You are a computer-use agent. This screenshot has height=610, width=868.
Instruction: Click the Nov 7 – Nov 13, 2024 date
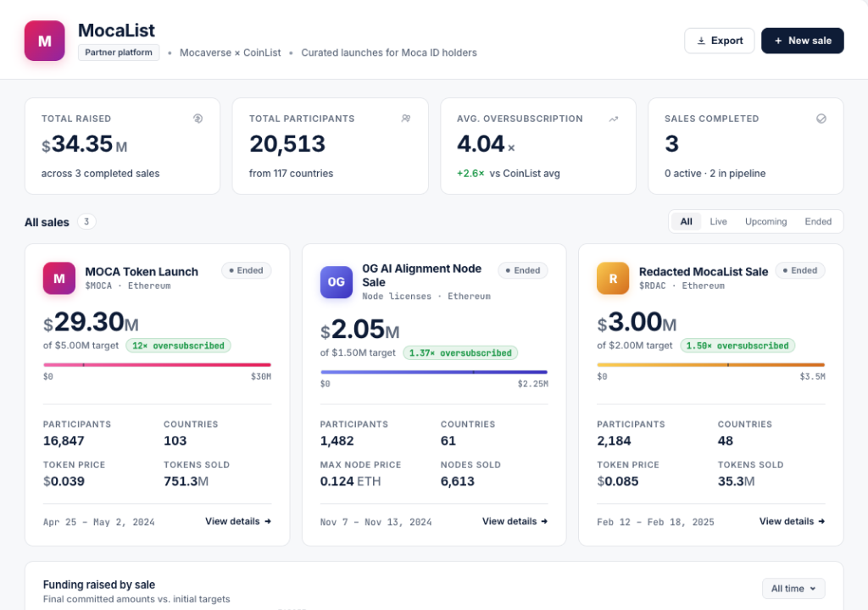click(376, 522)
